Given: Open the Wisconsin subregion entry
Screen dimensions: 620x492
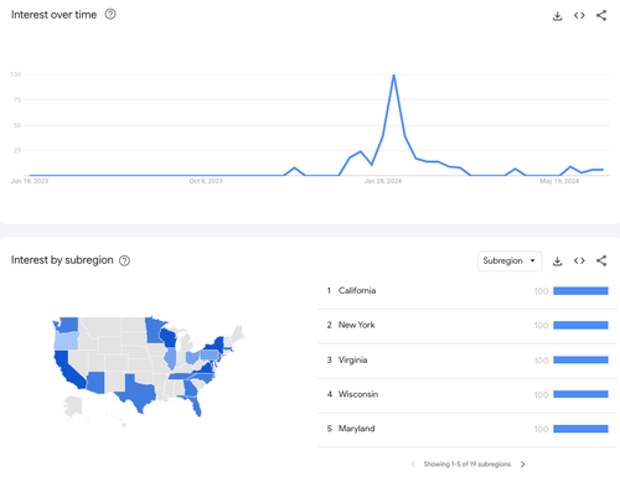Looking at the screenshot, I should click(x=467, y=394).
